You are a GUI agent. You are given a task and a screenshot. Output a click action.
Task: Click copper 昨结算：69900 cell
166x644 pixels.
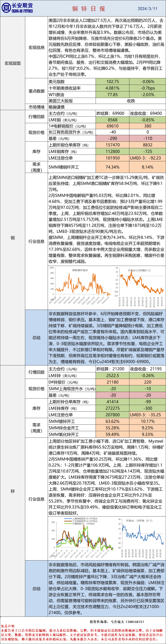tap(113, 113)
